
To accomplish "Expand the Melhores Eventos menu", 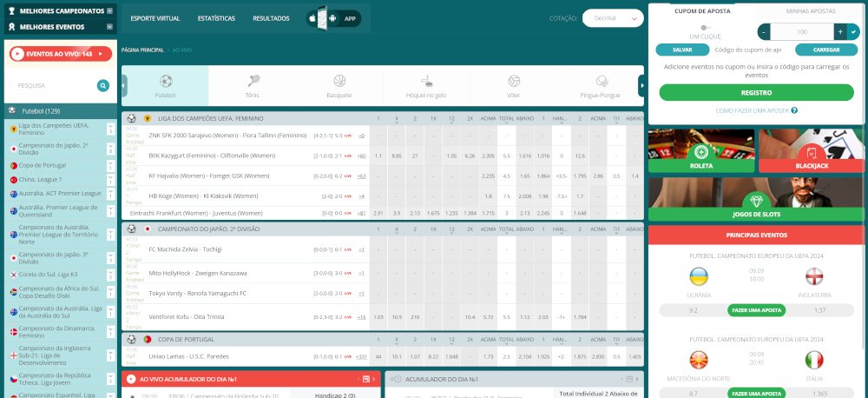I will (x=110, y=27).
